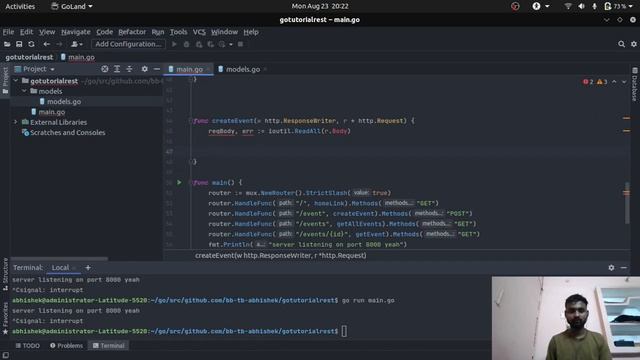Select the Local terminal tab
This screenshot has height=360, width=640.
pos(60,268)
